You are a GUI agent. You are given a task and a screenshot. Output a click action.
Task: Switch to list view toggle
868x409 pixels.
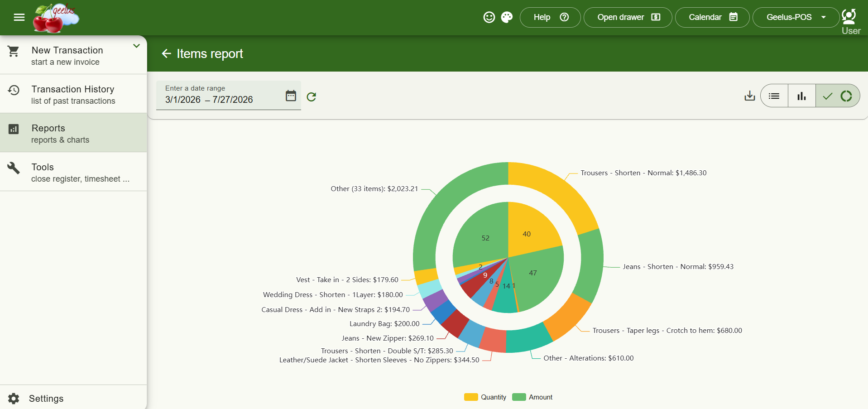(774, 96)
